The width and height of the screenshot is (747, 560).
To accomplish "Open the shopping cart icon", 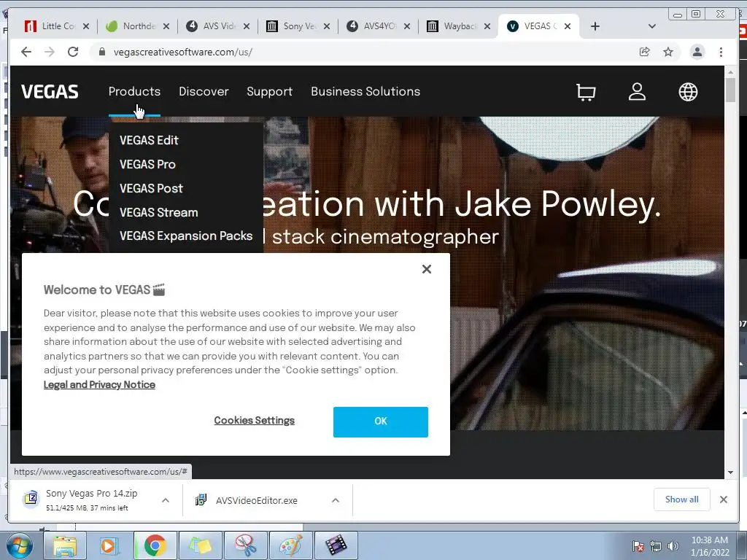I will 586,92.
